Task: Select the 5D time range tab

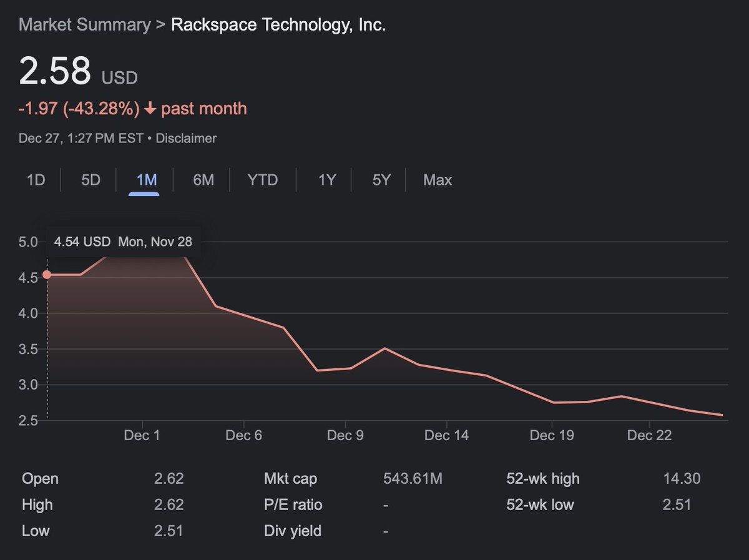Action: pos(91,180)
